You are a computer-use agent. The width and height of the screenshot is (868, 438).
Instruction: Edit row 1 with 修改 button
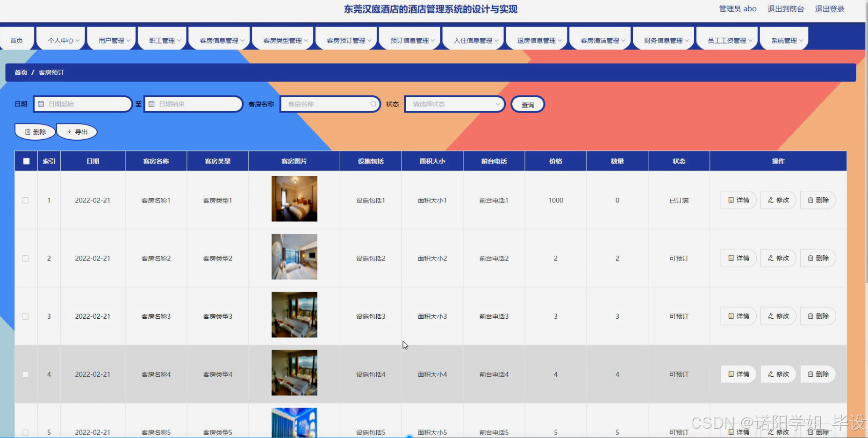point(778,200)
